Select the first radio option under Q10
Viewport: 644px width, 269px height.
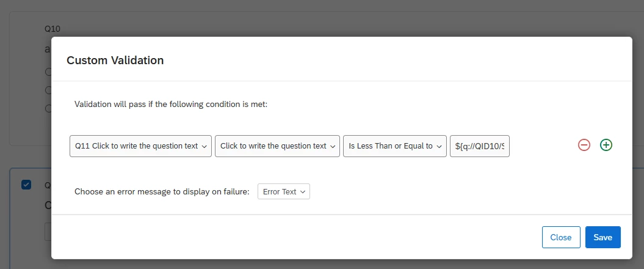(x=48, y=72)
